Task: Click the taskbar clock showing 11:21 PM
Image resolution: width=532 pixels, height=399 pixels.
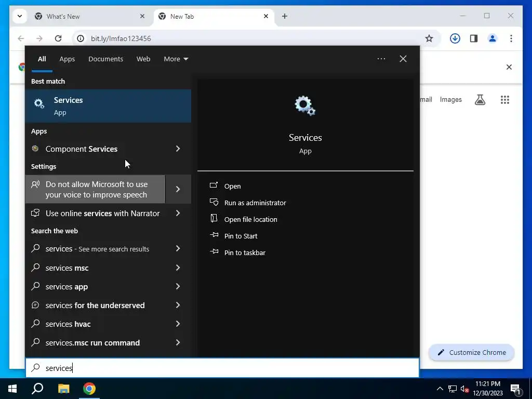Action: (488, 389)
